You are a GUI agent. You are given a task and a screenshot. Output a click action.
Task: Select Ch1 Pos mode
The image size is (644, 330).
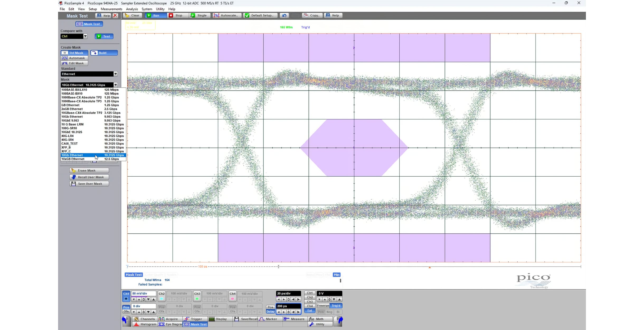click(x=126, y=307)
